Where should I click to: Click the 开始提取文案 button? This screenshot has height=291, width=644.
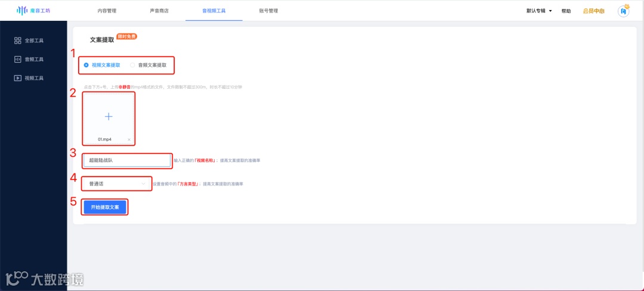[x=105, y=208]
